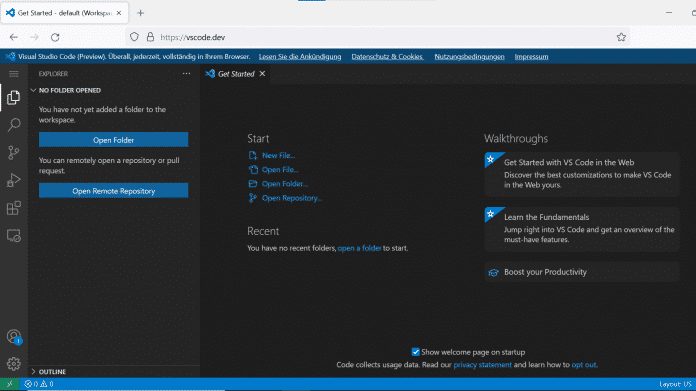Open Remote Explorer view icon
The image size is (696, 391).
point(13,235)
